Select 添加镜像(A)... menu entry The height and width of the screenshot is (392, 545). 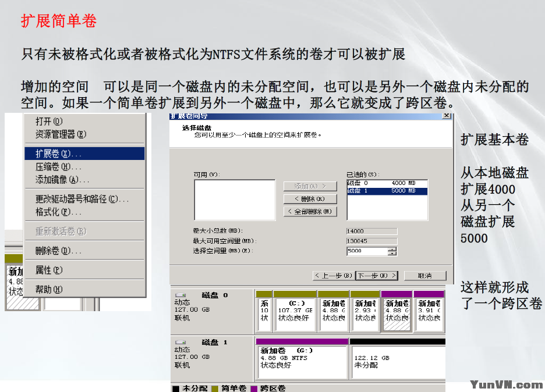(x=84, y=180)
